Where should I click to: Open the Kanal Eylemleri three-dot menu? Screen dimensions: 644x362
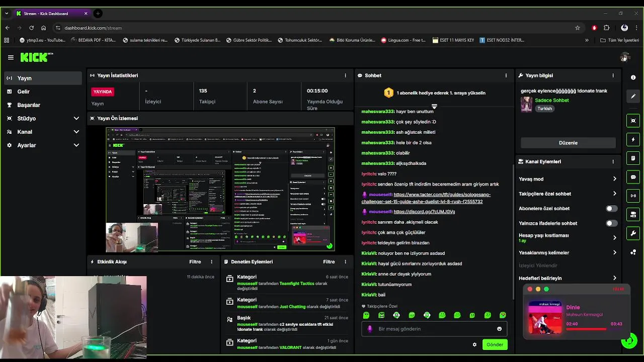(x=613, y=162)
